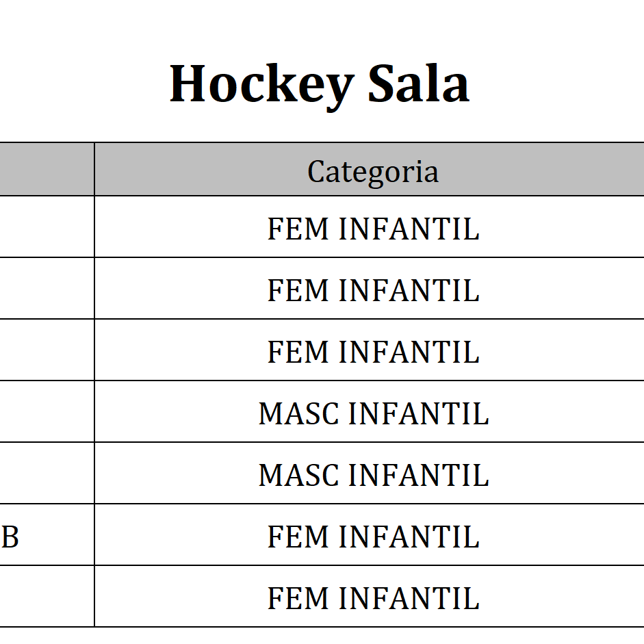Click the first MASC INFANTIL cell
Viewport: 644px width, 644px height.
coord(373,413)
